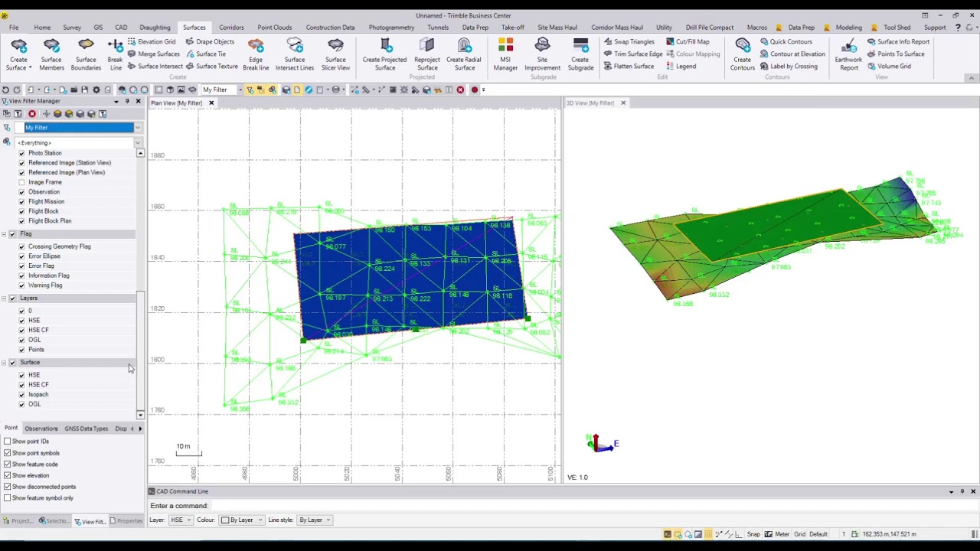Open the Survey ribbon tab
Screen dimensions: 980x551
pyautogui.click(x=72, y=28)
